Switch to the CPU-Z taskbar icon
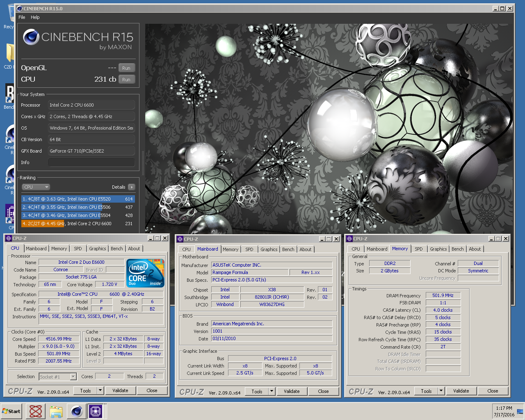Image resolution: width=525 pixels, height=420 pixels. coord(96,411)
